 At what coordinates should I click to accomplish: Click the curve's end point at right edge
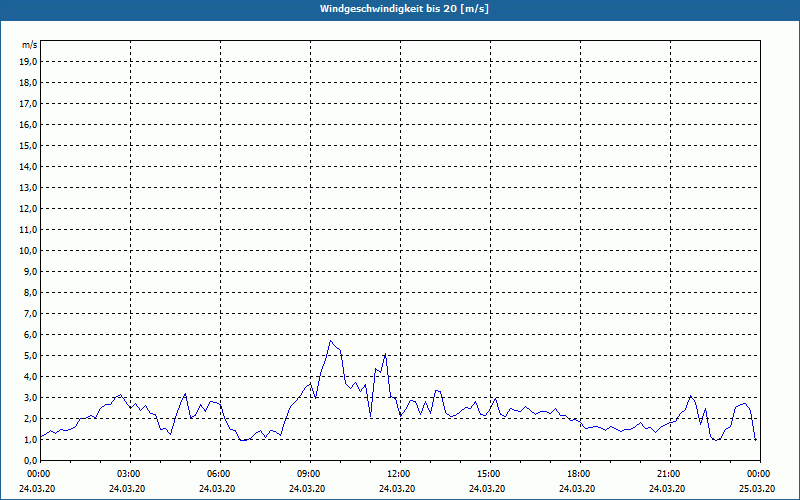(x=755, y=439)
